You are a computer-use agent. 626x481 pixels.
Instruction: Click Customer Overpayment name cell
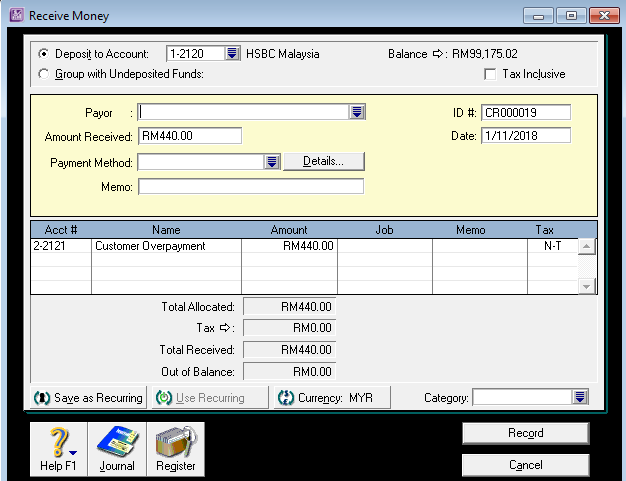coord(166,246)
